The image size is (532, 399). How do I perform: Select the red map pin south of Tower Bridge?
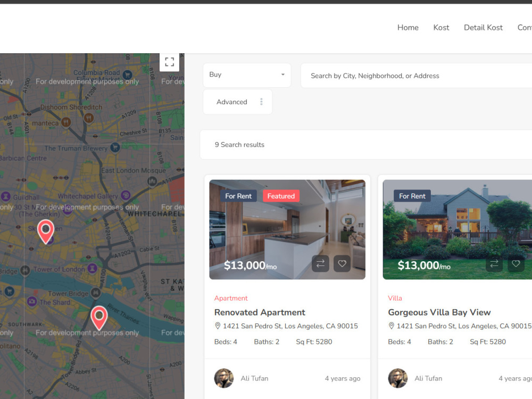(99, 318)
